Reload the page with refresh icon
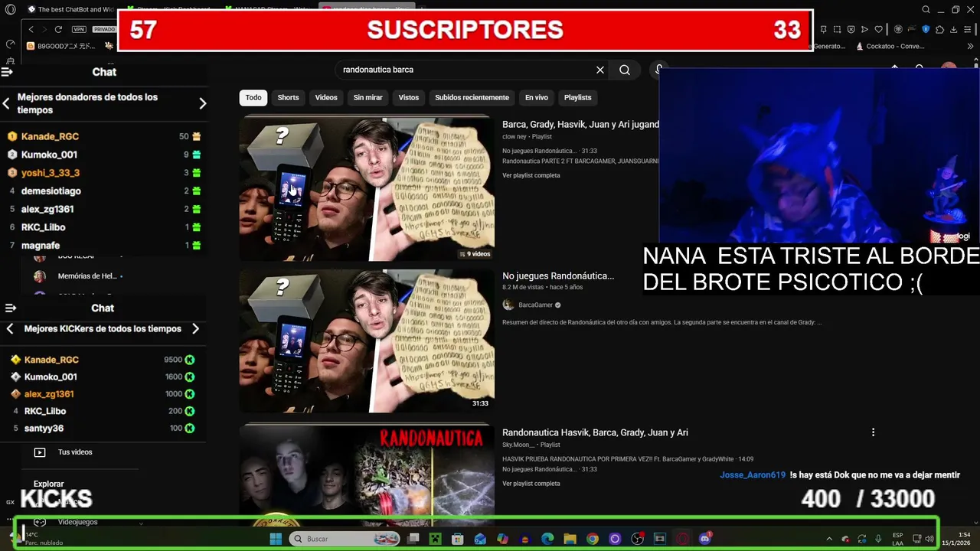980x551 pixels. (x=58, y=29)
